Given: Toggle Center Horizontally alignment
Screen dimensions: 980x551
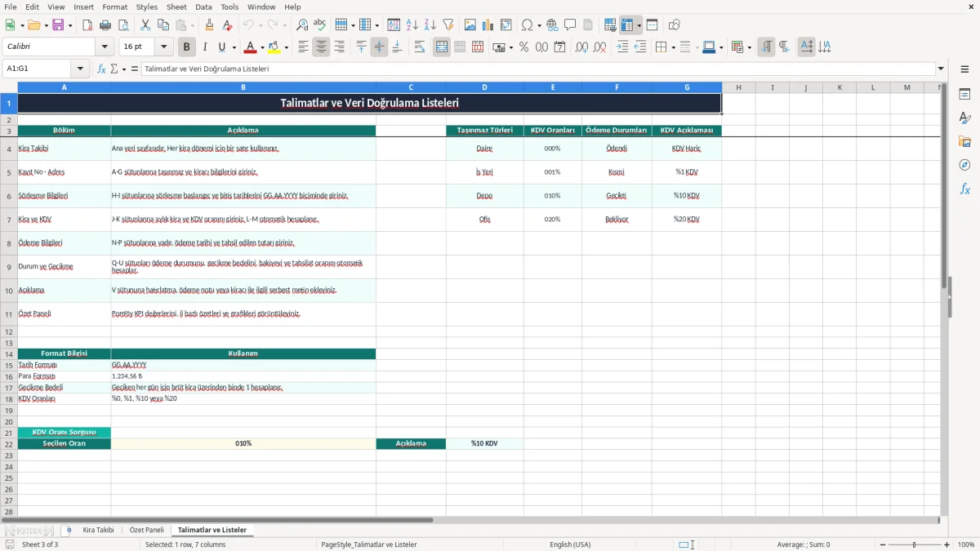Looking at the screenshot, I should click(322, 47).
